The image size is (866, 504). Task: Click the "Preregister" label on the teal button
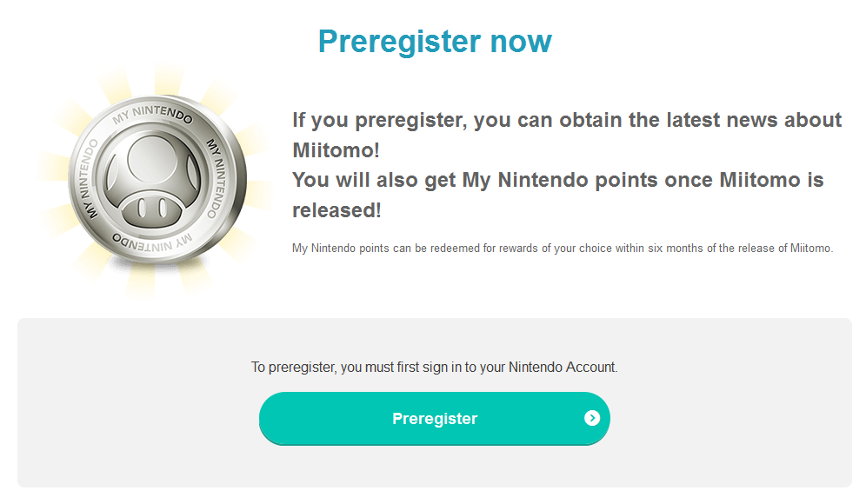coord(435,419)
